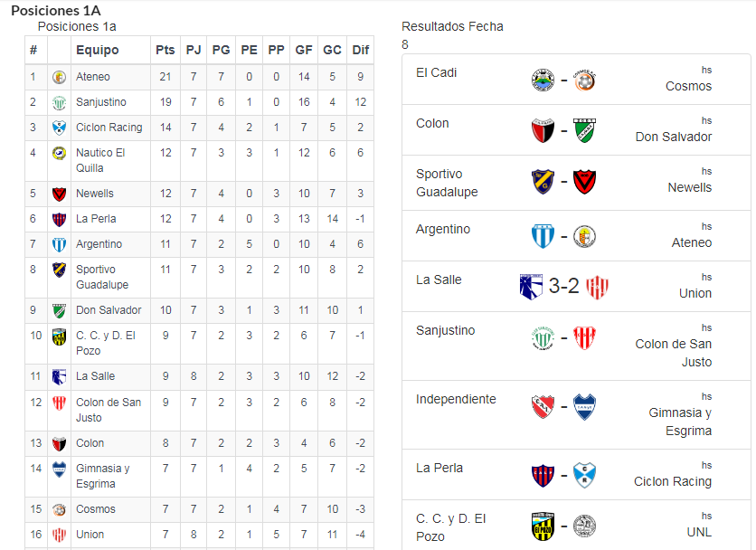Click the Newells shield icon in standings row 5
This screenshot has width=756, height=550.
click(59, 194)
